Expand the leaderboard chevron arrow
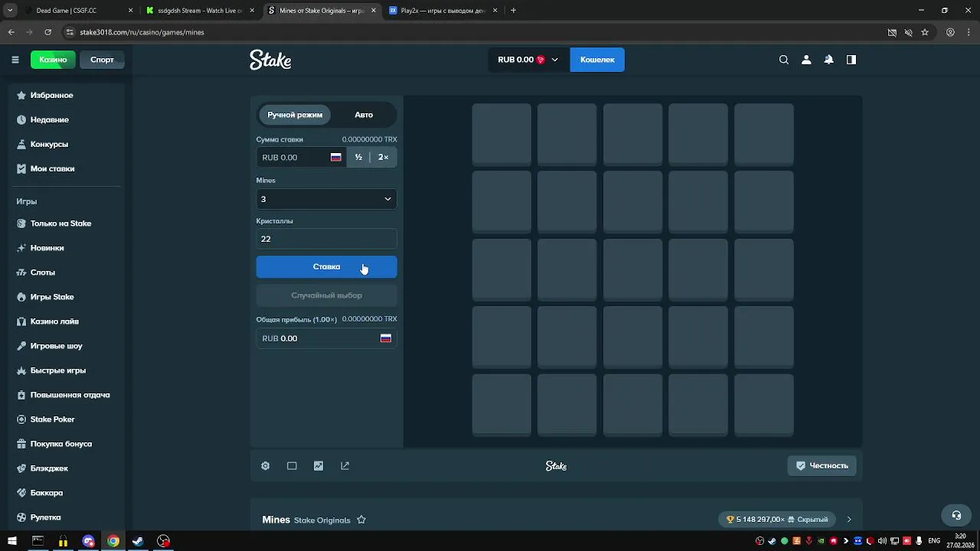Viewport: 980px width, 551px height. pyautogui.click(x=848, y=520)
